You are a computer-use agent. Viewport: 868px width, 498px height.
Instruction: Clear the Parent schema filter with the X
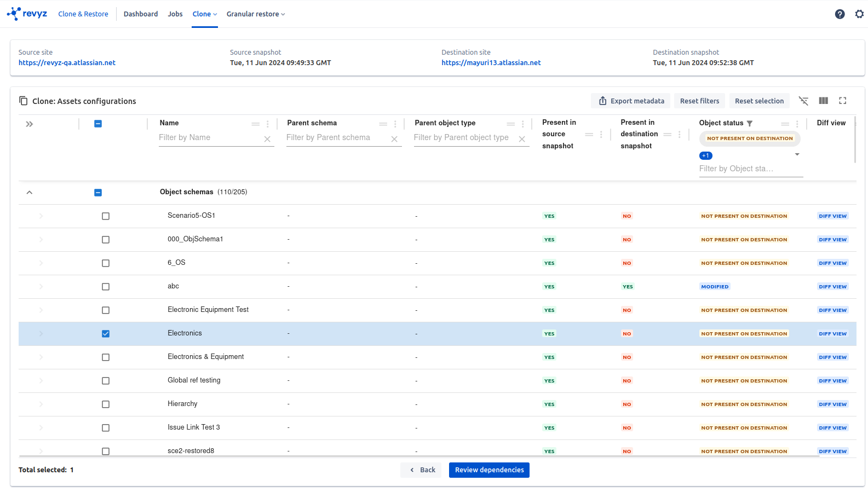coord(394,139)
